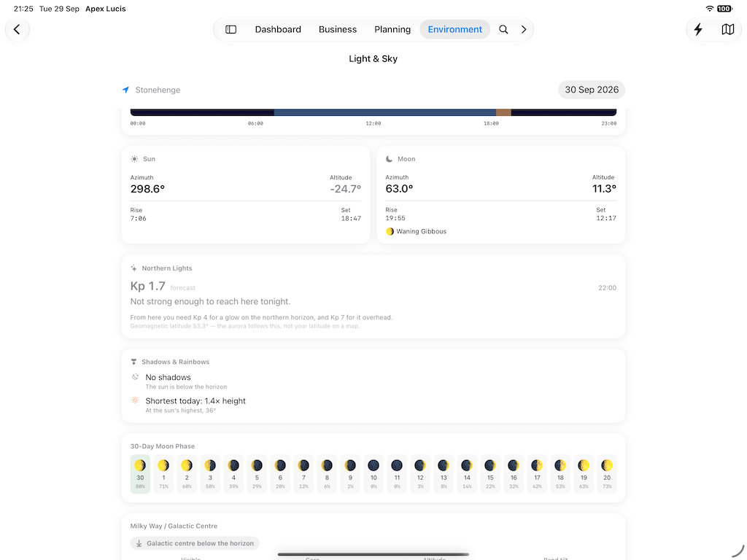Screen dimensions: 747x560
Task: Show more tabs with the right chevron
Action: click(x=524, y=29)
